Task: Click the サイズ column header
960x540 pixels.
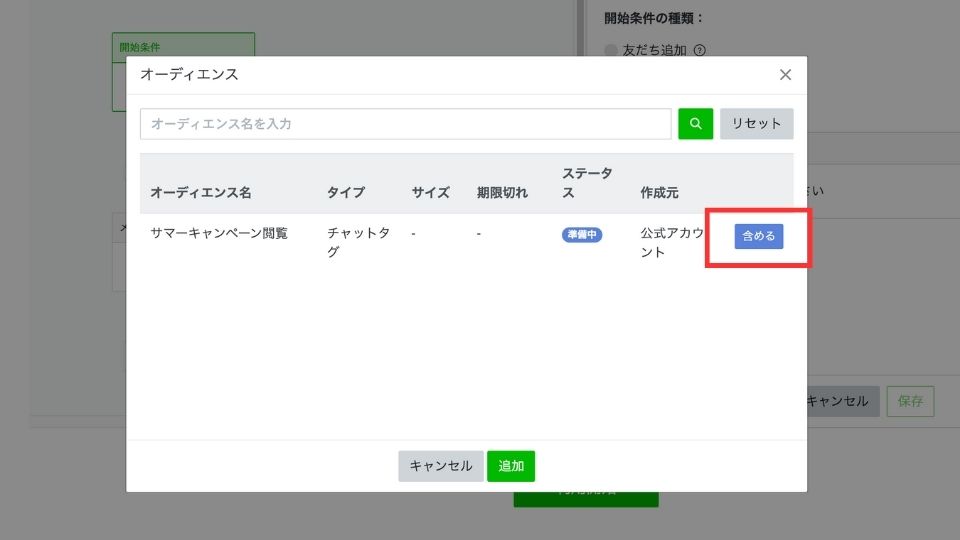Action: 430,192
